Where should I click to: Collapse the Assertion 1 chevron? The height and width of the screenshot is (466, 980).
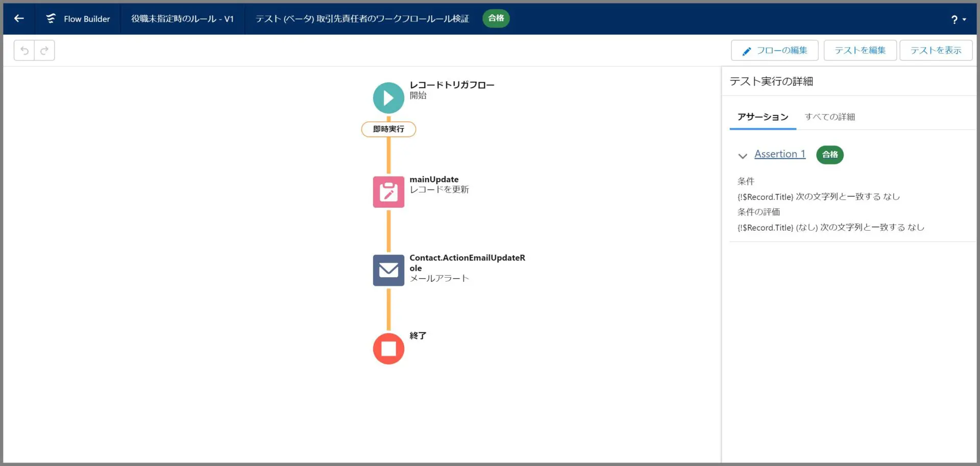click(x=742, y=156)
